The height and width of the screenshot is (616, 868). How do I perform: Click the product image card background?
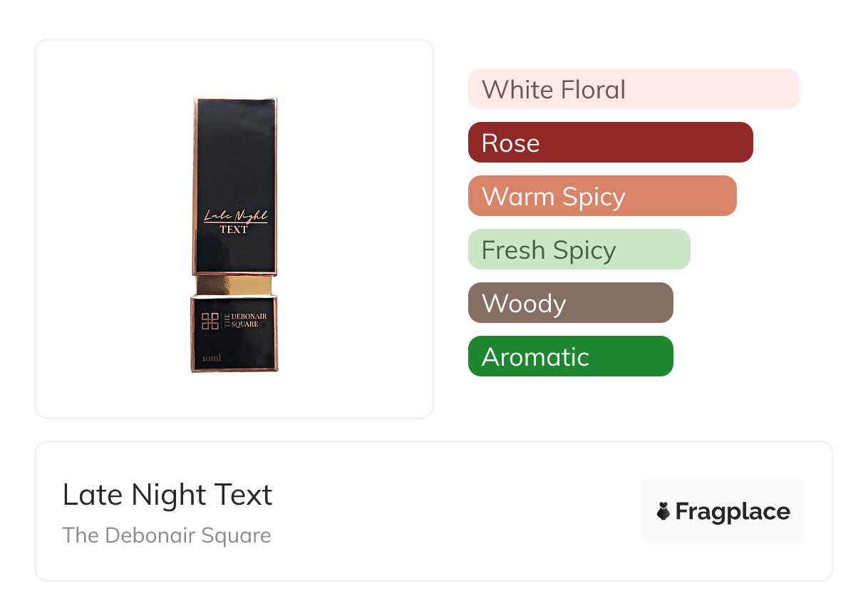point(234,229)
